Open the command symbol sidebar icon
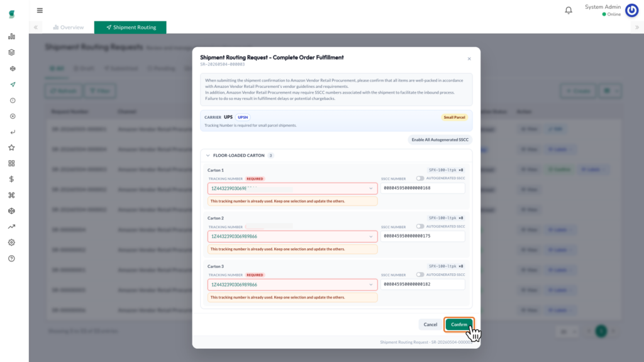 click(x=11, y=195)
